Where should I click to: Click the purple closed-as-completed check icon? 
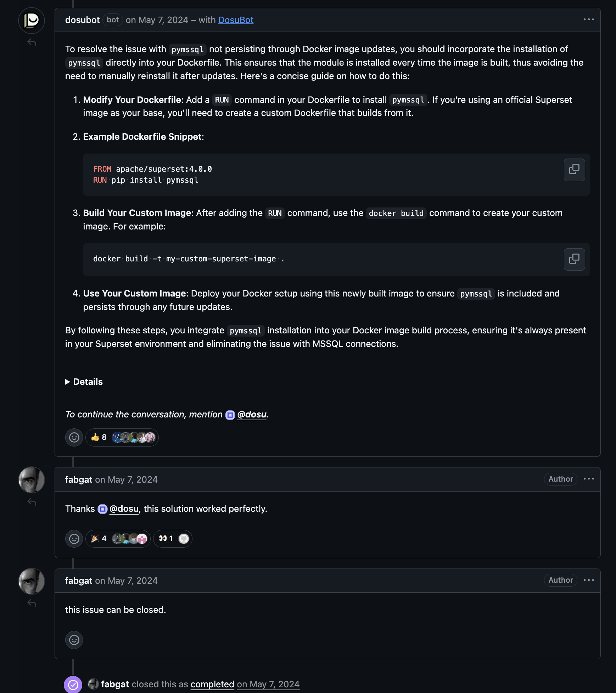pyautogui.click(x=73, y=684)
